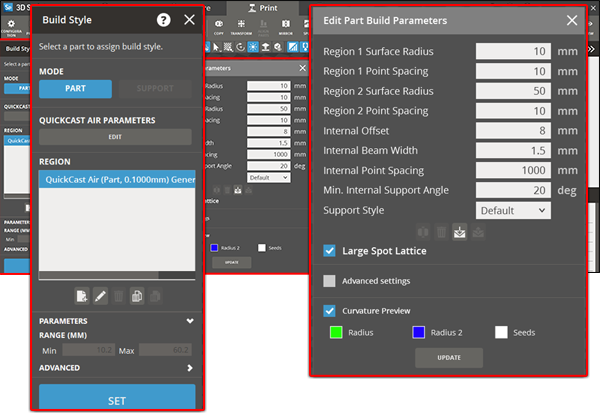Click the greyed Align Parts tool in the toolbar
The height and width of the screenshot is (419, 600).
[x=263, y=27]
